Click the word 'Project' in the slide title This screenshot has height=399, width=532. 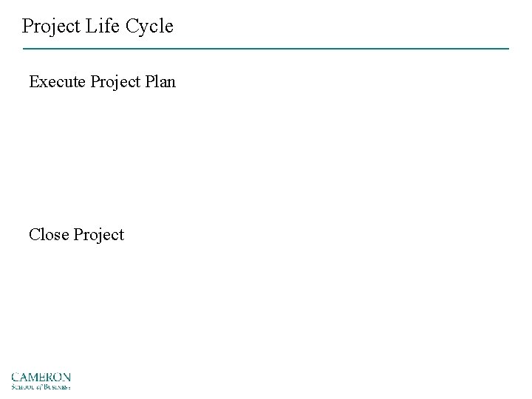point(51,27)
